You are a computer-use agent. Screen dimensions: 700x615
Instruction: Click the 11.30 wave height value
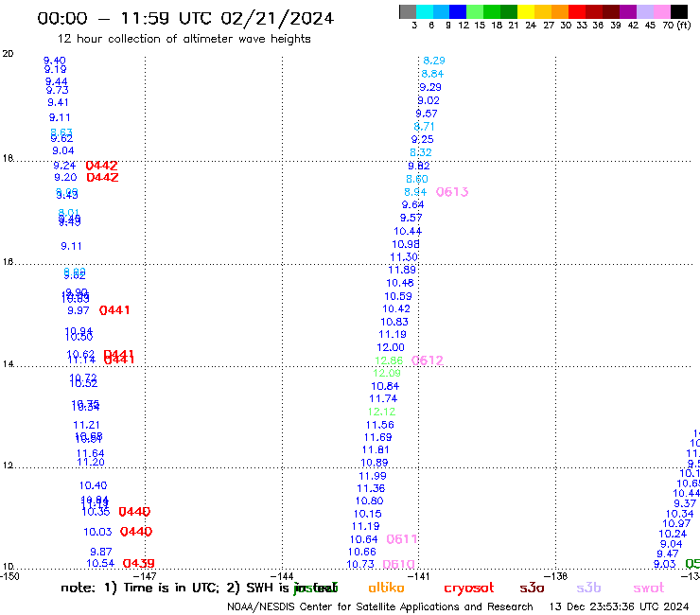click(404, 257)
